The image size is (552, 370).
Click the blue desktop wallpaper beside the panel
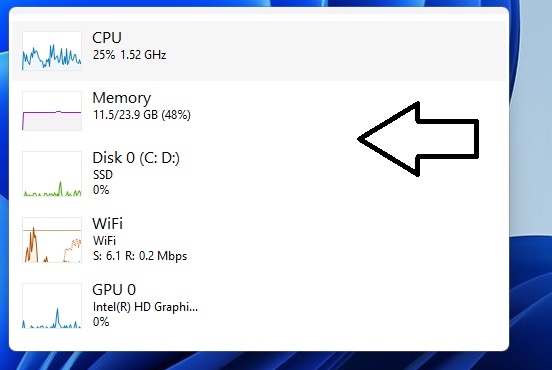click(530, 176)
